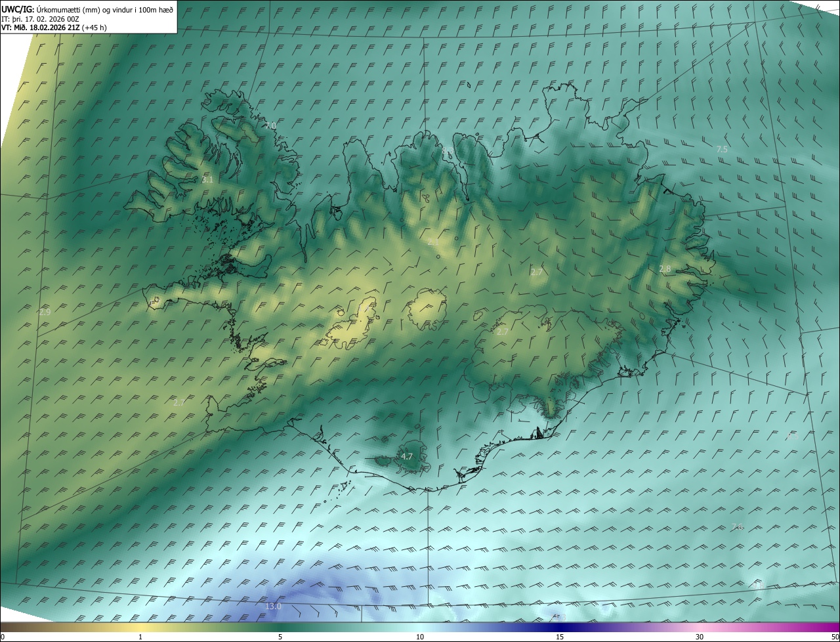This screenshot has height=642, width=840.
Task: Click the valid time 'VT: Mið. 18.02.2026 21Z (+45 h)'
Action: [54, 28]
